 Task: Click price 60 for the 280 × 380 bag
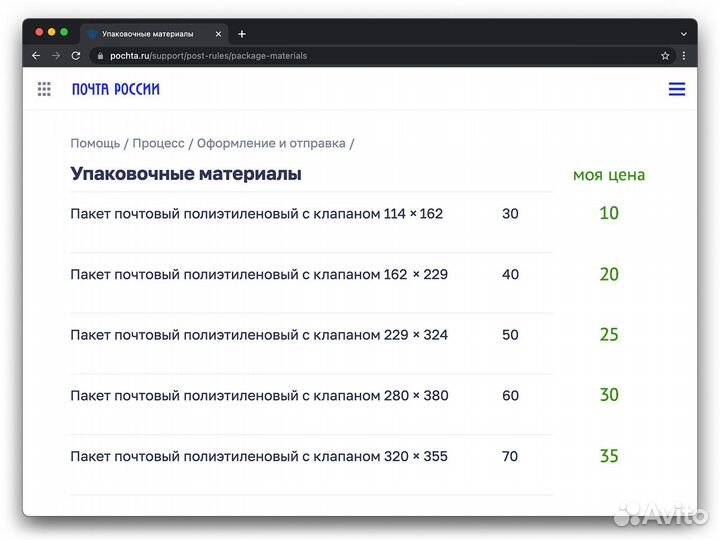click(510, 395)
